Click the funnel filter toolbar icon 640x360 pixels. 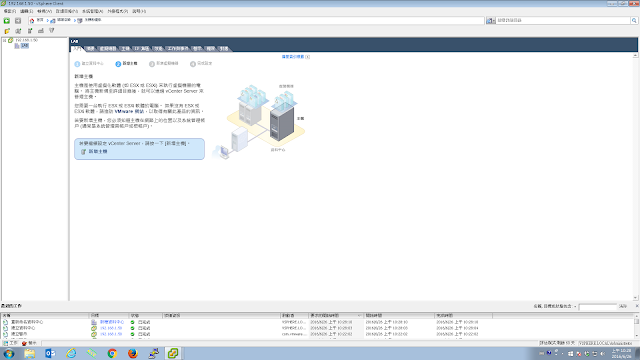[52, 31]
